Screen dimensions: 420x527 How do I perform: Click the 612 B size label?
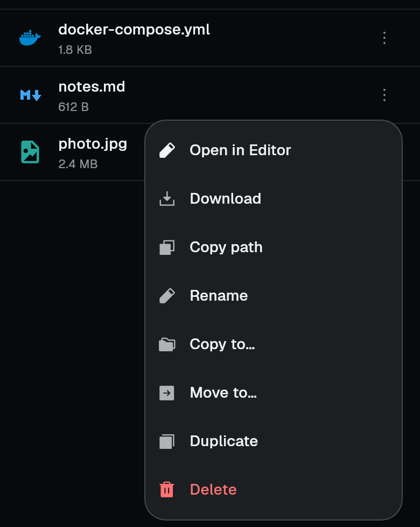point(73,107)
